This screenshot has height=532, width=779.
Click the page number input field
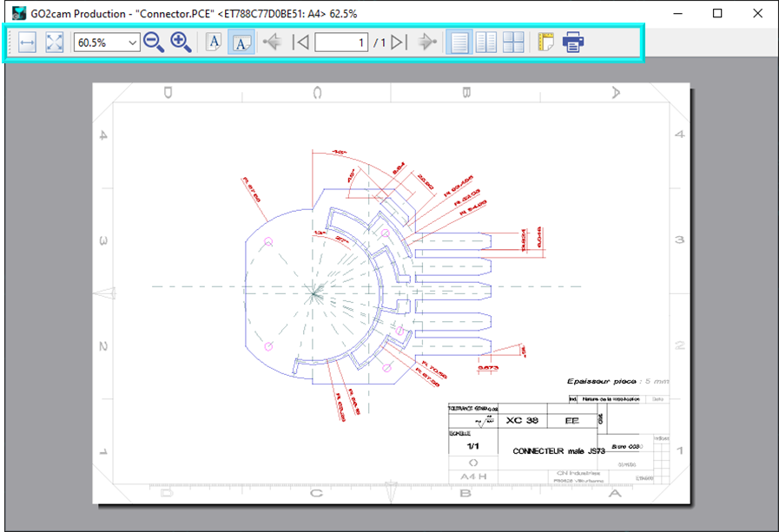click(341, 43)
